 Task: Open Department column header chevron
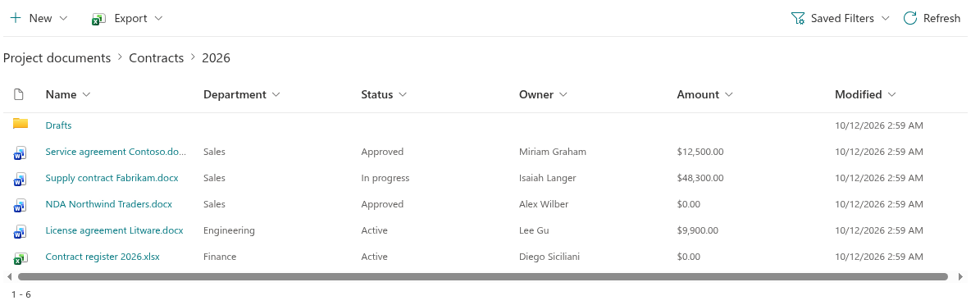[x=276, y=95]
